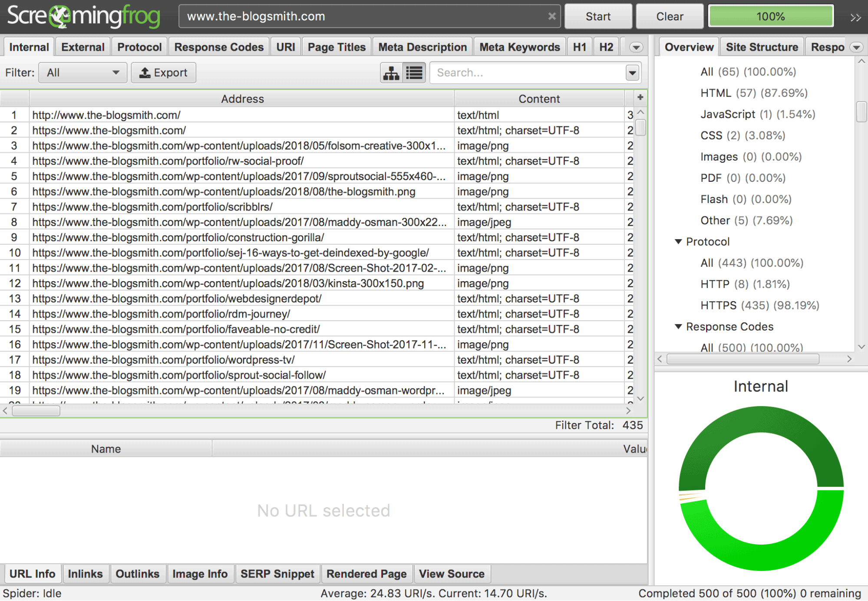Collapse the Response Codes section
This screenshot has height=601, width=868.
[678, 327]
